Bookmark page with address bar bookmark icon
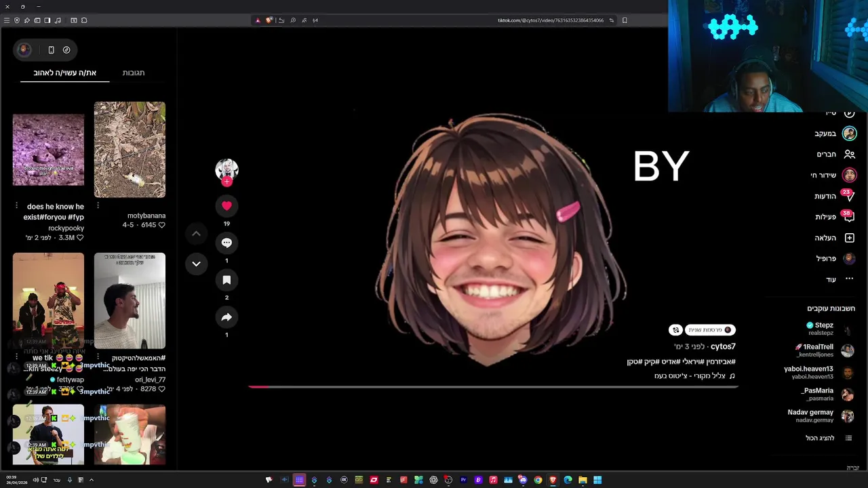The width and height of the screenshot is (868, 488). click(x=625, y=20)
